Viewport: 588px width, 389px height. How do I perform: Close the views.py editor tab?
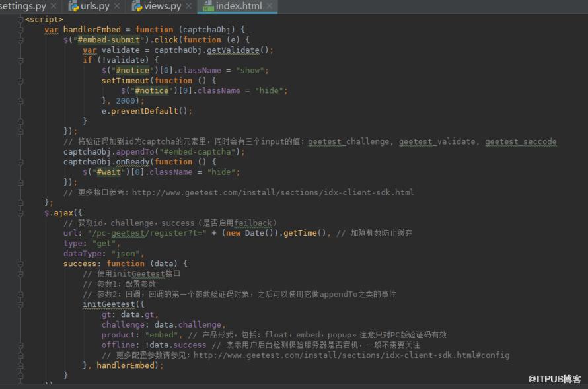pyautogui.click(x=189, y=6)
